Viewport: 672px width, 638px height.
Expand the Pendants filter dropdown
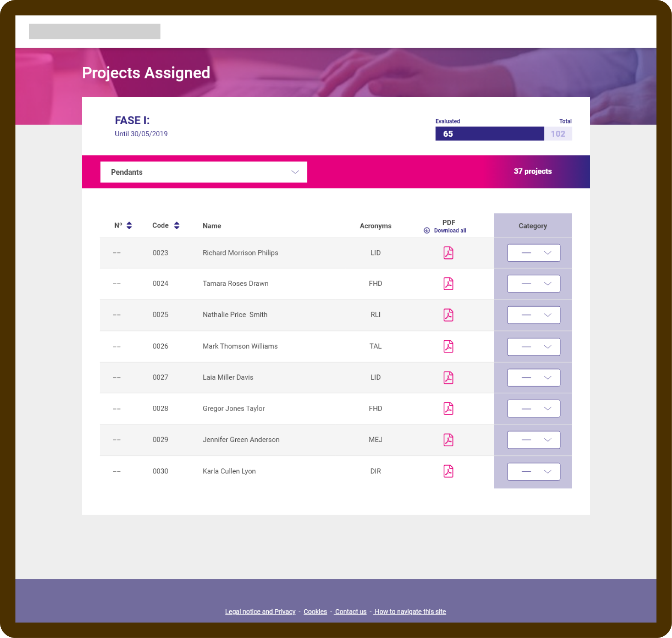click(x=204, y=172)
